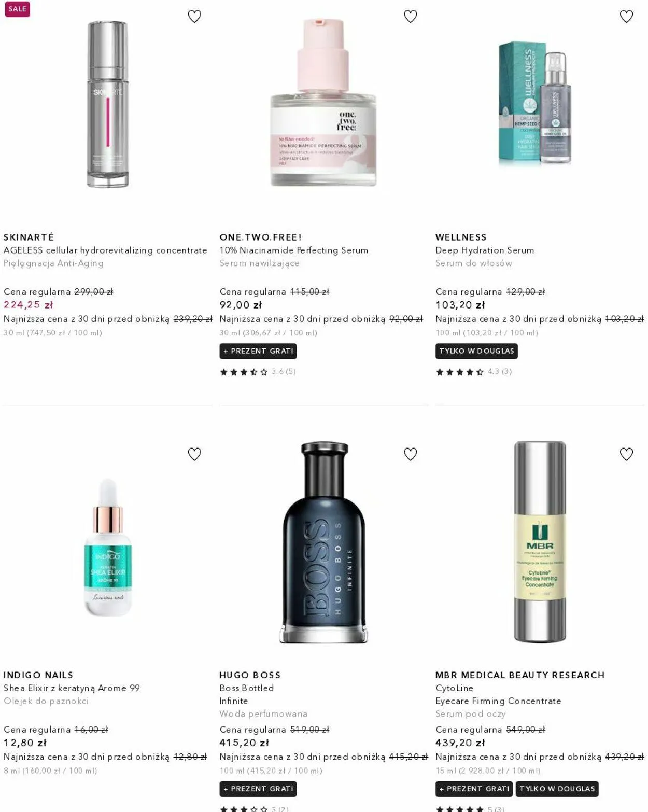Screen dimensions: 648x812
Task: Save Indigo Nails Shea Elixir with heart icon
Action: [194, 454]
